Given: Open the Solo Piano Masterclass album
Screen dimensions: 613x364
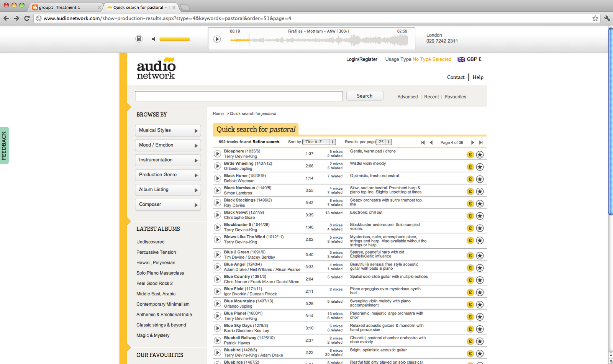Looking at the screenshot, I should click(160, 273).
